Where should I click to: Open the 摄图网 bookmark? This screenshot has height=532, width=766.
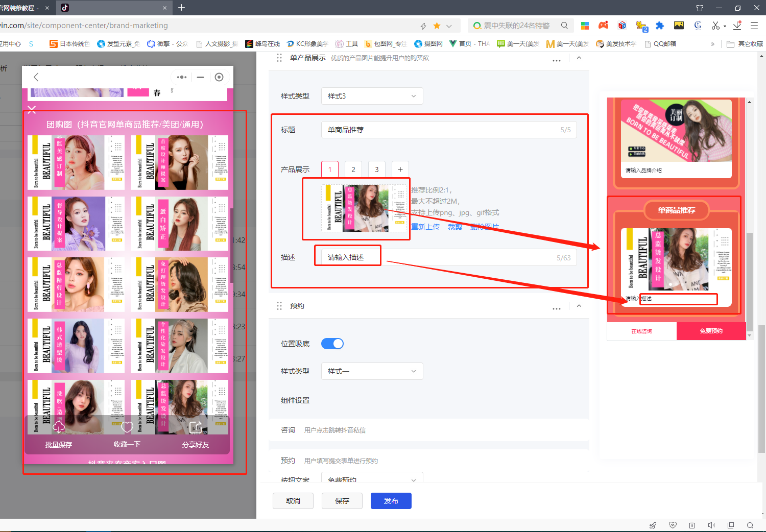(x=428, y=44)
